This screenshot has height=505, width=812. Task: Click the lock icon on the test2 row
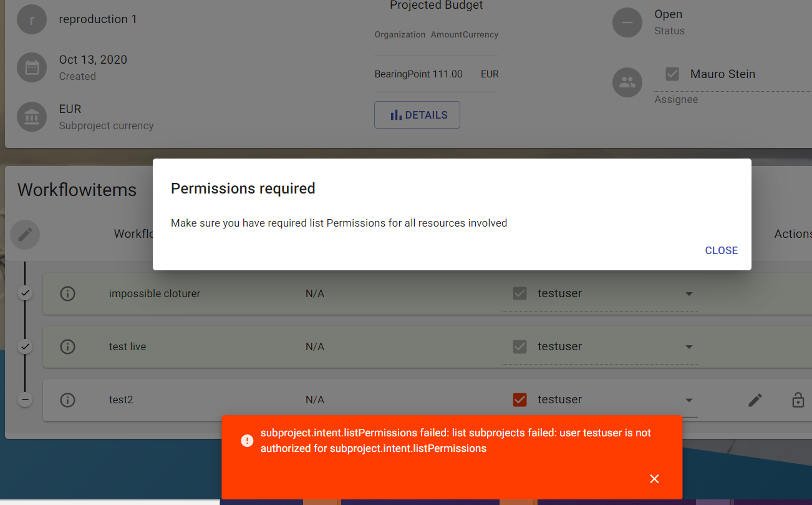798,400
